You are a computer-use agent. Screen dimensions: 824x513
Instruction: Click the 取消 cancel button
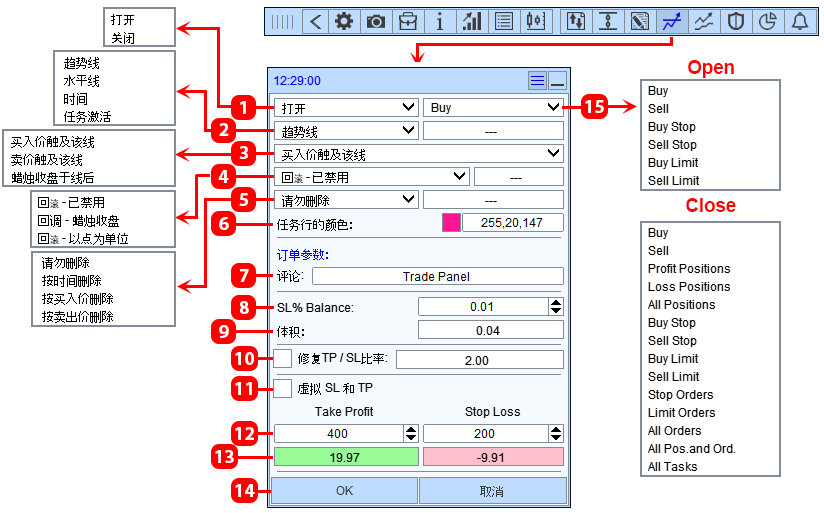tap(493, 490)
